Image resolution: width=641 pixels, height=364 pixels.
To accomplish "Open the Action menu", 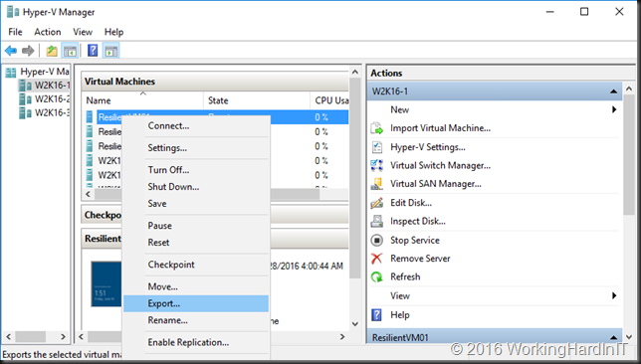I will click(x=48, y=32).
